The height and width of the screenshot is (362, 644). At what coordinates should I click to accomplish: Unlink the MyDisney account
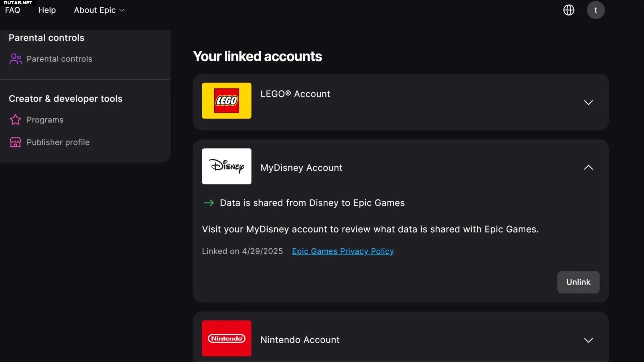click(x=578, y=282)
